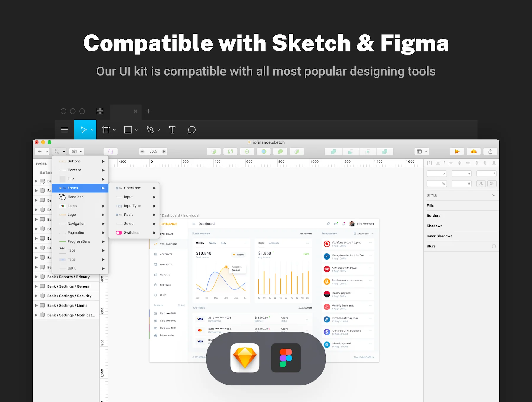Click the flip vertical icon in inspector

point(492,184)
